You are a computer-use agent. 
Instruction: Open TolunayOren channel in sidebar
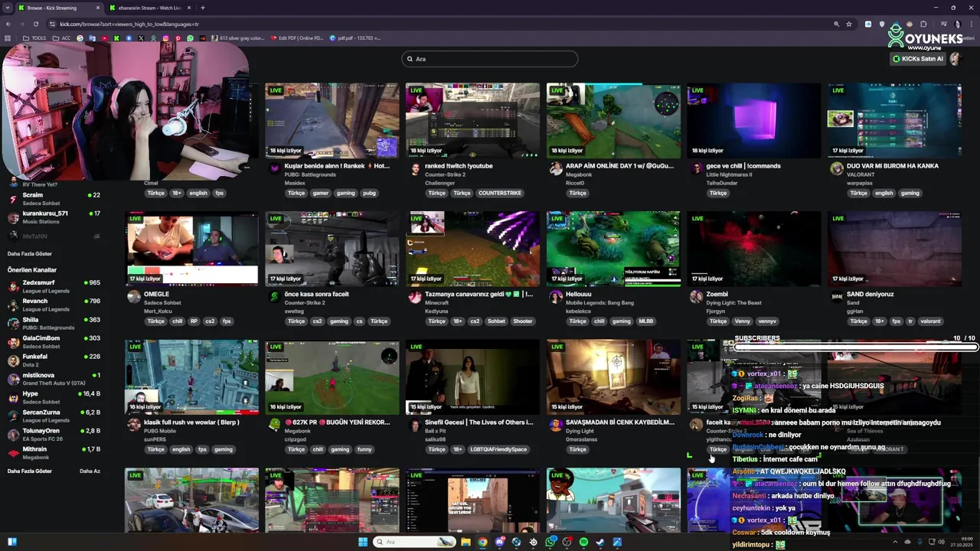point(54,434)
